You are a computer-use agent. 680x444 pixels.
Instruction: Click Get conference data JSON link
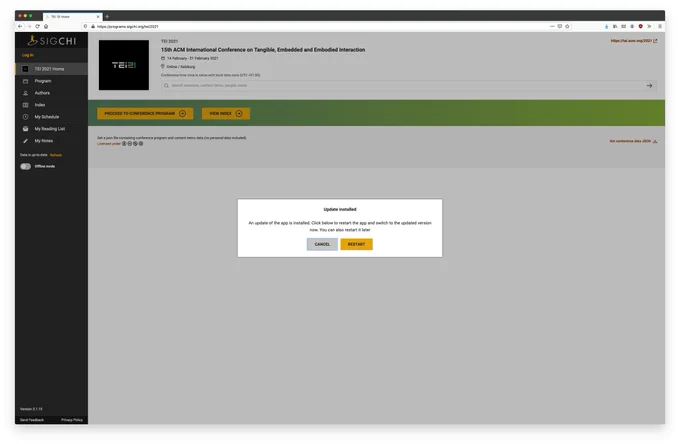point(633,141)
